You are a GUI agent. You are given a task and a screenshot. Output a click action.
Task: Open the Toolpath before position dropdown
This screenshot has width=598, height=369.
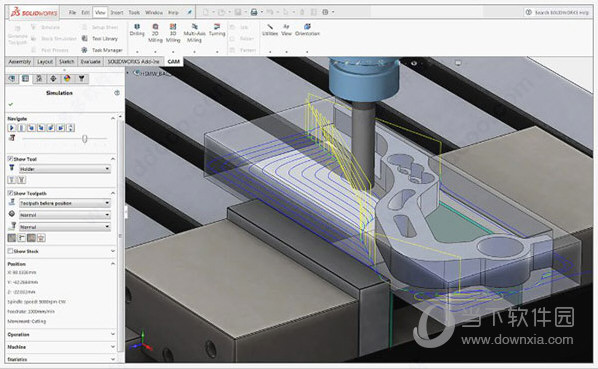click(x=65, y=203)
